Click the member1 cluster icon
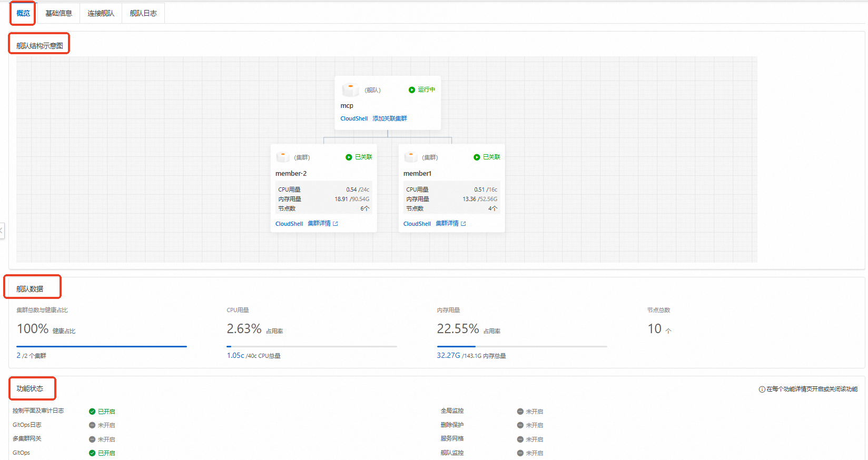 coord(411,157)
